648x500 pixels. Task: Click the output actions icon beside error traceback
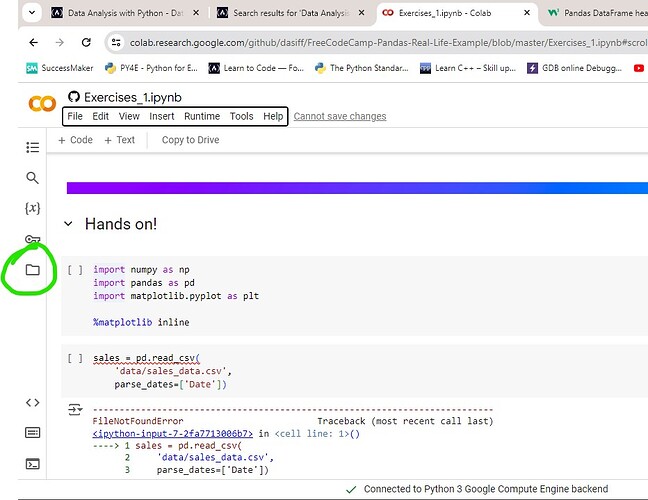click(x=75, y=410)
